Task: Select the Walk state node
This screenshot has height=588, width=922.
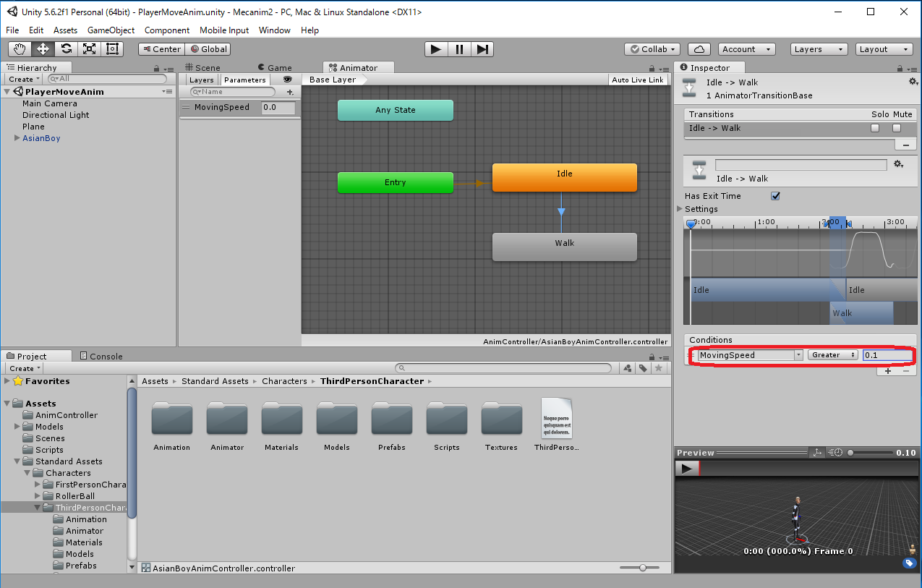Action: [x=564, y=247]
